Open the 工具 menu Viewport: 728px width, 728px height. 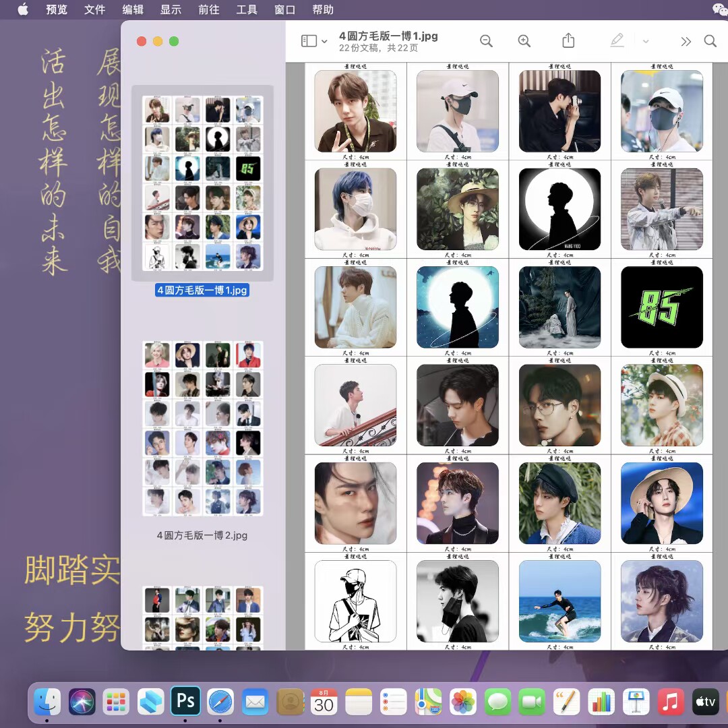pos(247,9)
